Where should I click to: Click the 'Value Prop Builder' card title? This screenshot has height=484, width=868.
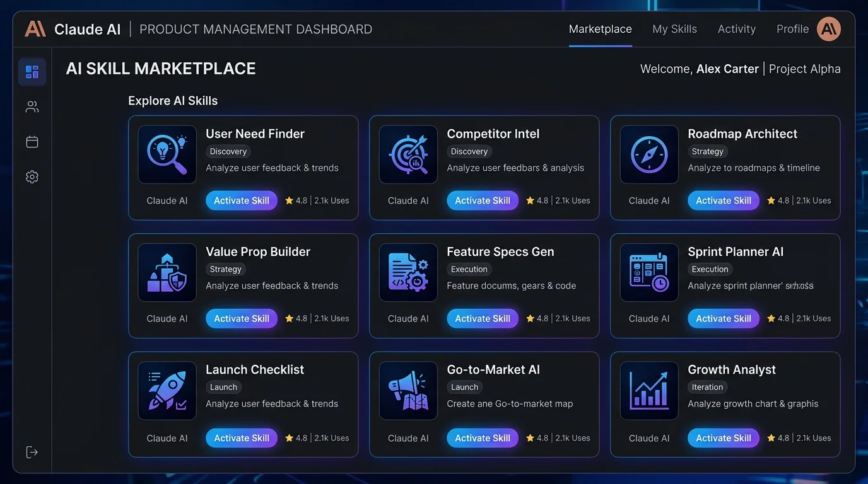pos(258,251)
